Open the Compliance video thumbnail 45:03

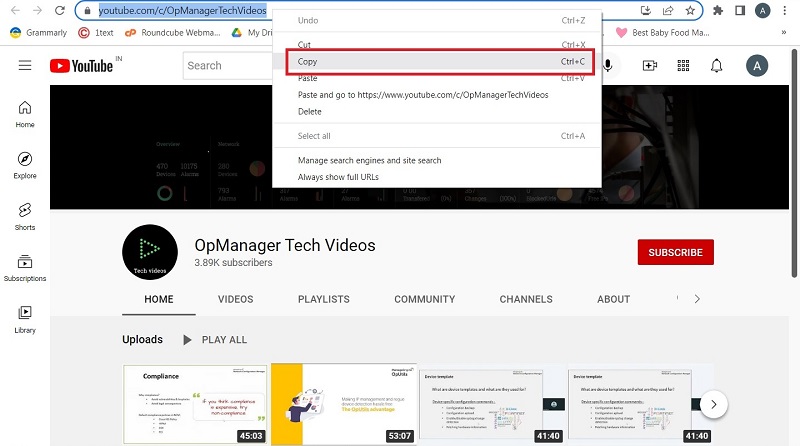pos(195,404)
